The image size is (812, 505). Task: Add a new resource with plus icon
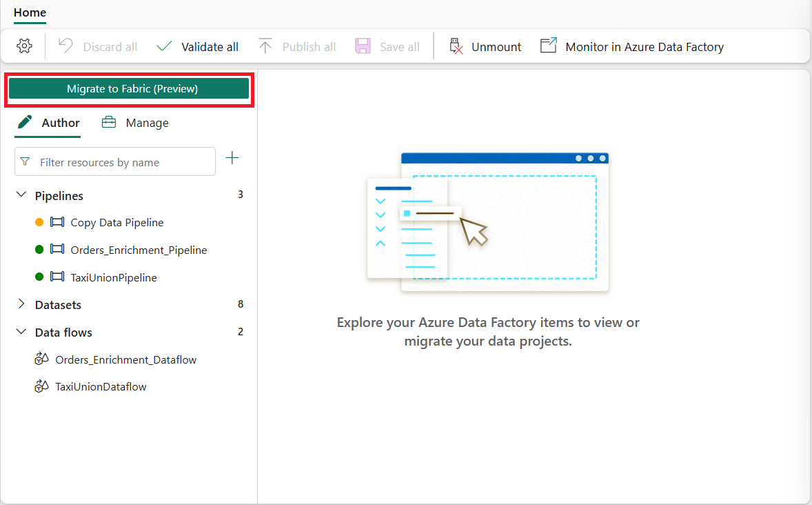(x=232, y=158)
